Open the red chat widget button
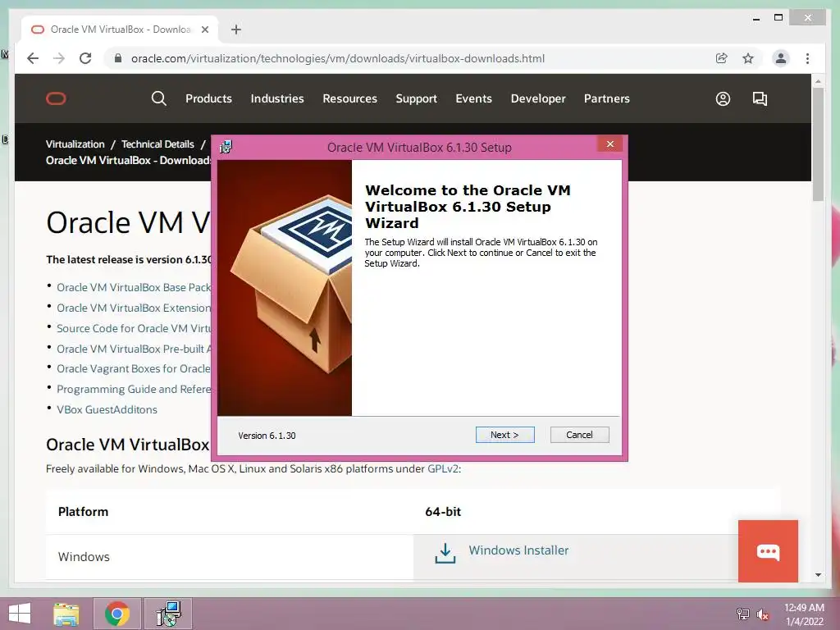 [x=768, y=550]
